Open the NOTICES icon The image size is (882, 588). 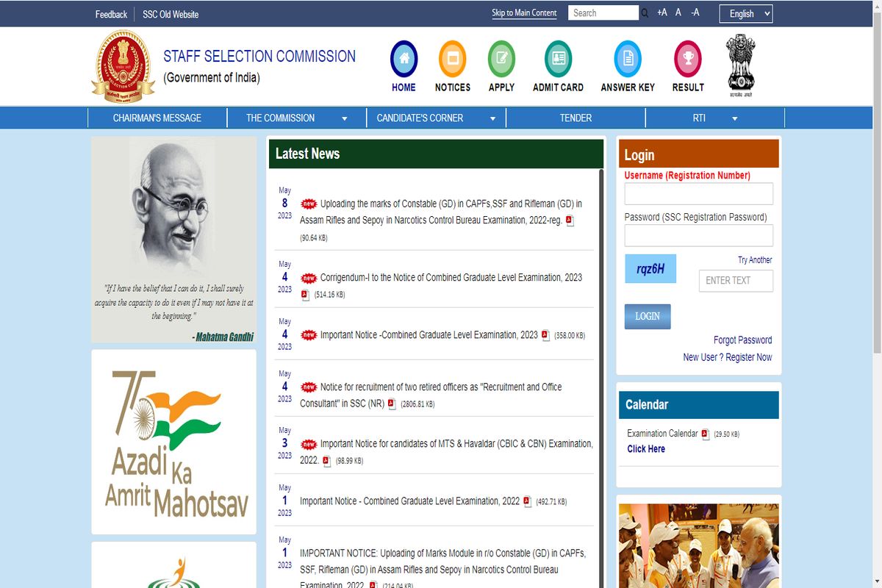(x=452, y=60)
